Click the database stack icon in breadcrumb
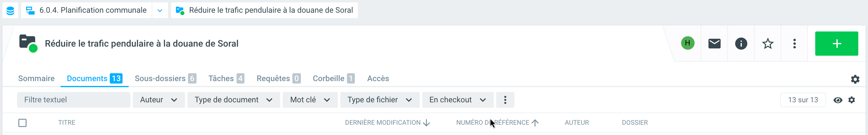Screen dimensions: 868x135 [10, 10]
